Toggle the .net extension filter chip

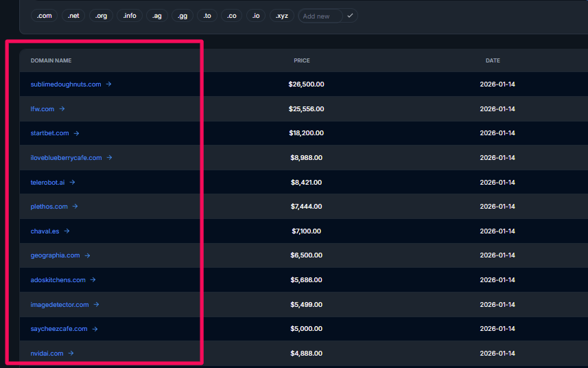[73, 16]
